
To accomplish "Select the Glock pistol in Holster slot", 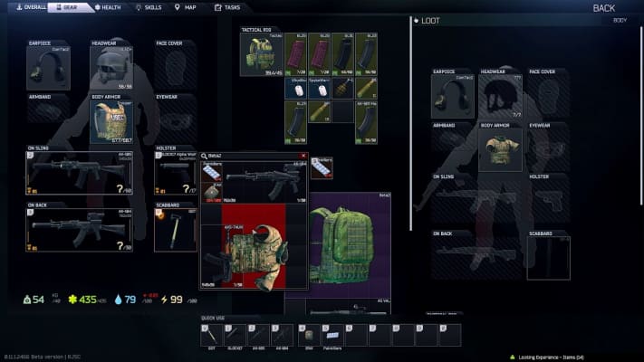I will point(176,174).
